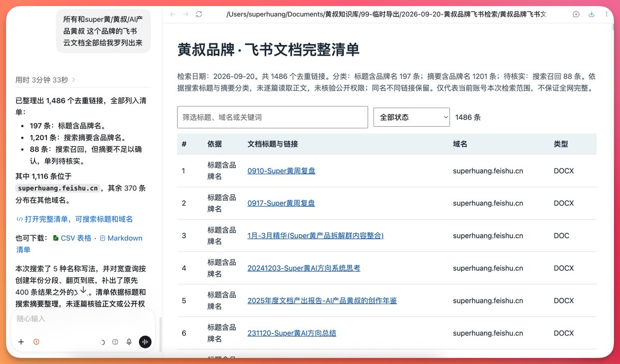Open the three-dot more options menu

coord(607,14)
